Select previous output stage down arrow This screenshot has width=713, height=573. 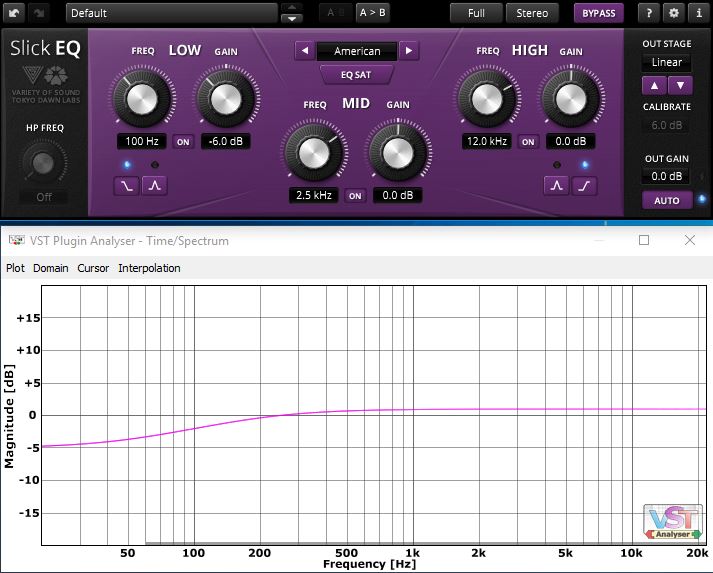pos(680,85)
